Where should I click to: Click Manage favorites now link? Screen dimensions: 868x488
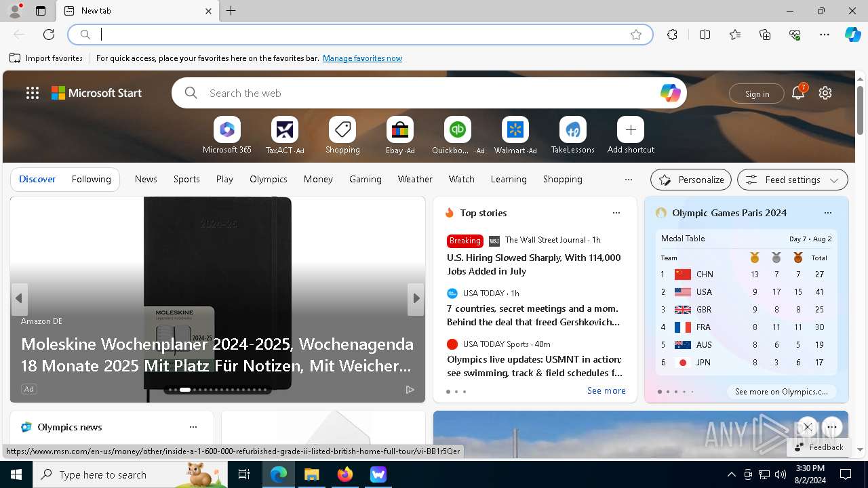(x=362, y=58)
